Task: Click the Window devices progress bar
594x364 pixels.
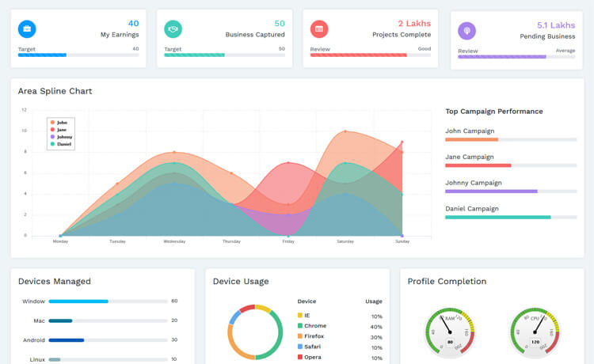Action: click(x=108, y=301)
